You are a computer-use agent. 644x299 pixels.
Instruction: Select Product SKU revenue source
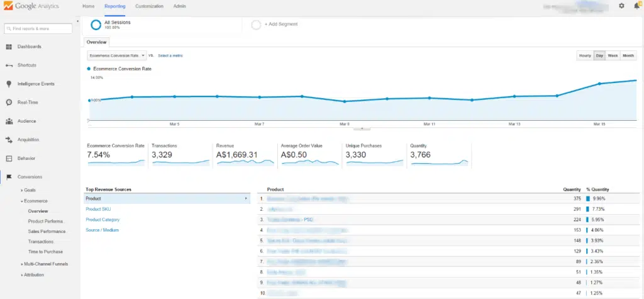tap(98, 209)
